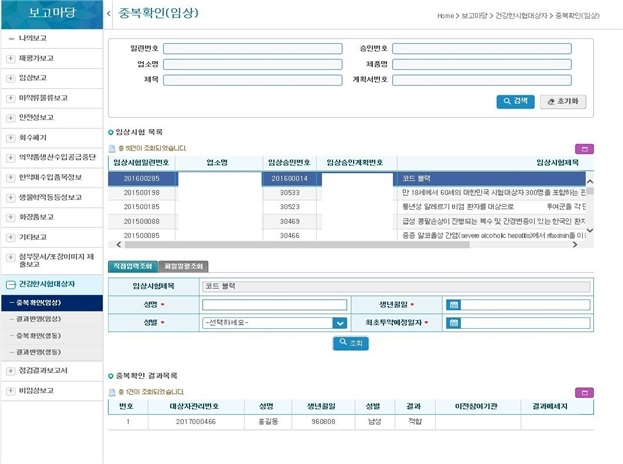Image resolution: width=623 pixels, height=464 pixels.
Task: Expand the 점검결과보고서 menu
Action: [x=11, y=371]
